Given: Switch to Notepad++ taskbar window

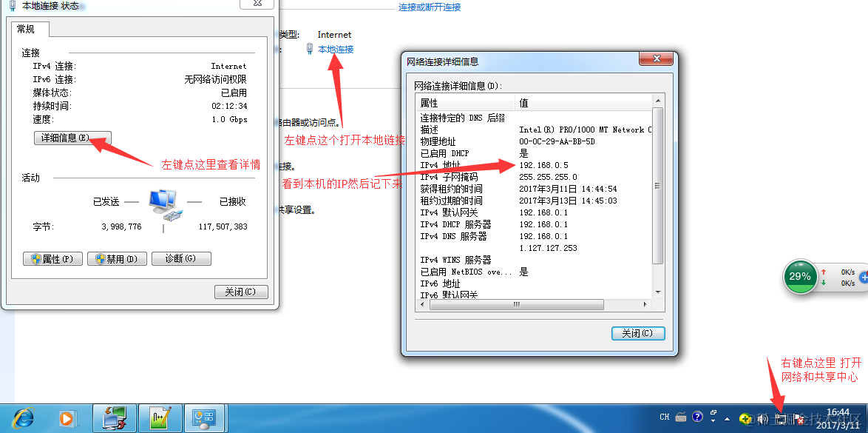Looking at the screenshot, I should coord(160,418).
